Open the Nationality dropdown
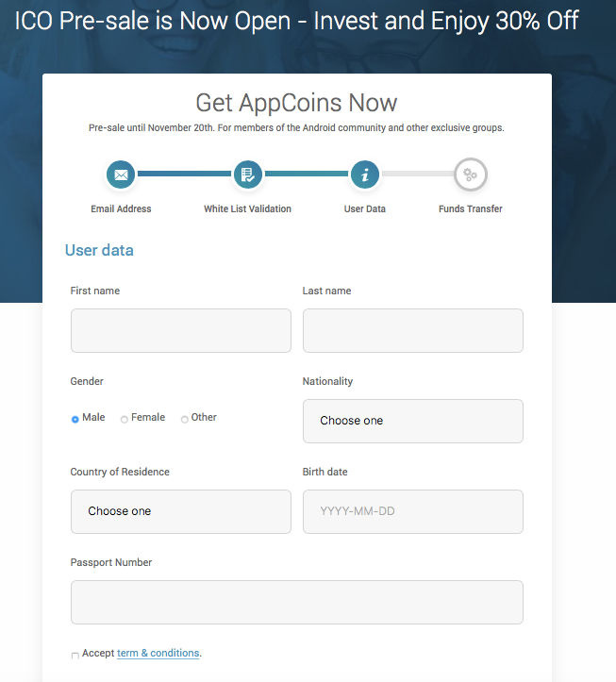 [413, 421]
